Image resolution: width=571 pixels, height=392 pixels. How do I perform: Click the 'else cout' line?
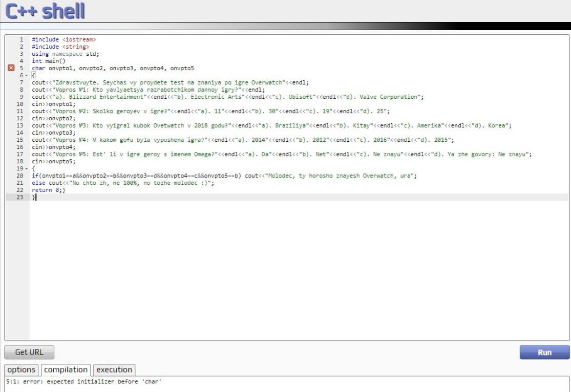(123, 183)
